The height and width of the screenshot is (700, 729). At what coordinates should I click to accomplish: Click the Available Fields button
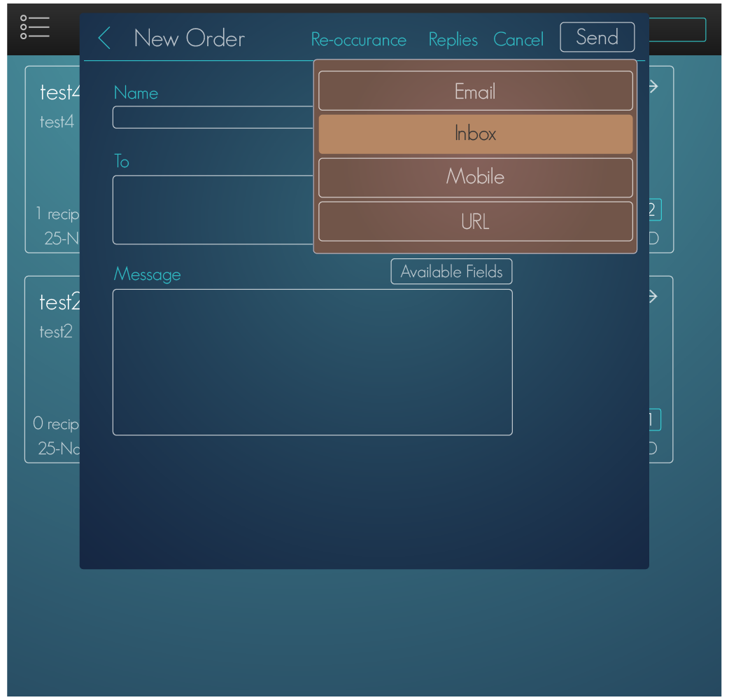point(451,272)
